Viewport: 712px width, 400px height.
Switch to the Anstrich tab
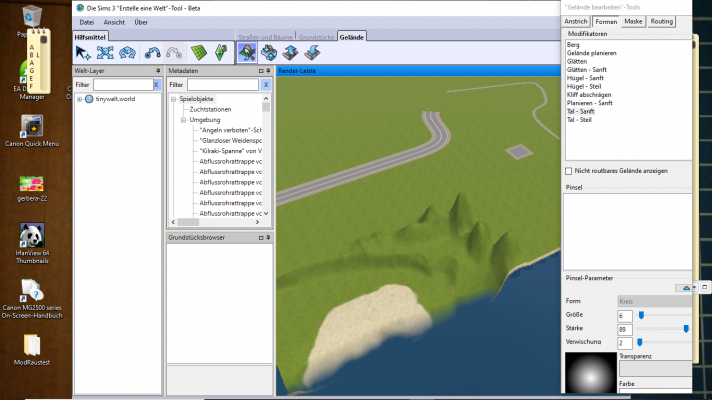576,21
